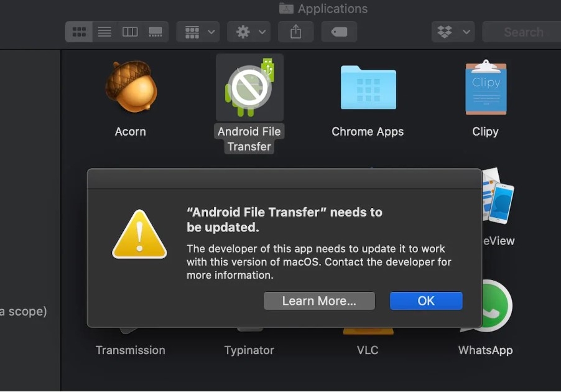Switch Finder to column view
Screen dimensions: 561x392
[x=130, y=32]
